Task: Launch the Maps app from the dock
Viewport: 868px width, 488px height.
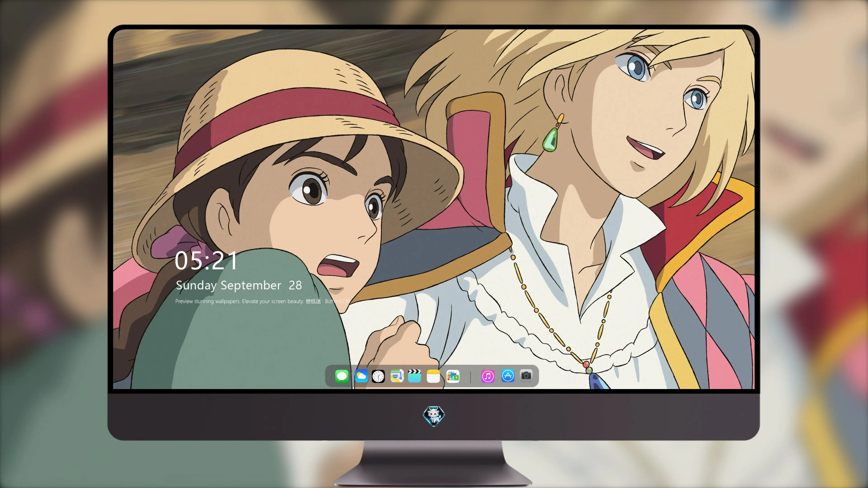Action: click(397, 376)
